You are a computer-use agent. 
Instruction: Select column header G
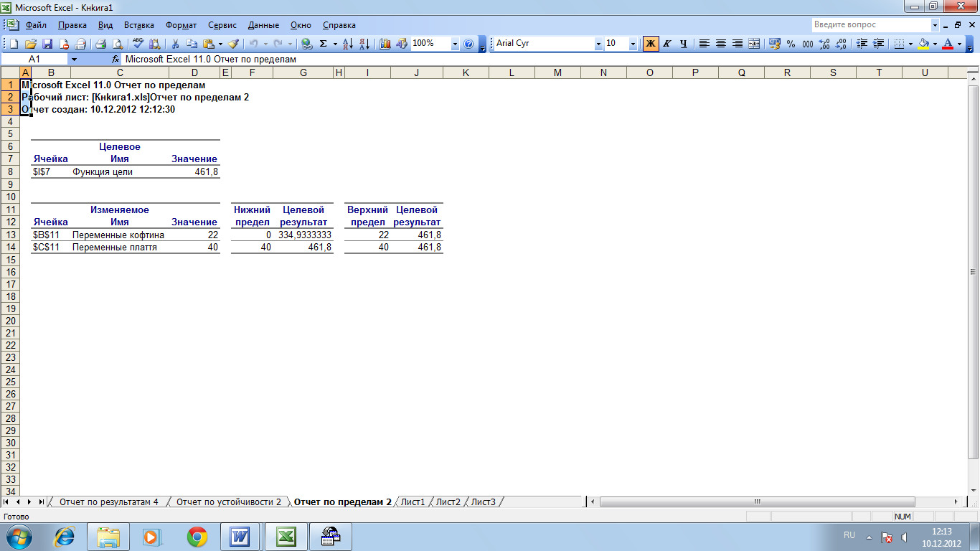[x=303, y=72]
